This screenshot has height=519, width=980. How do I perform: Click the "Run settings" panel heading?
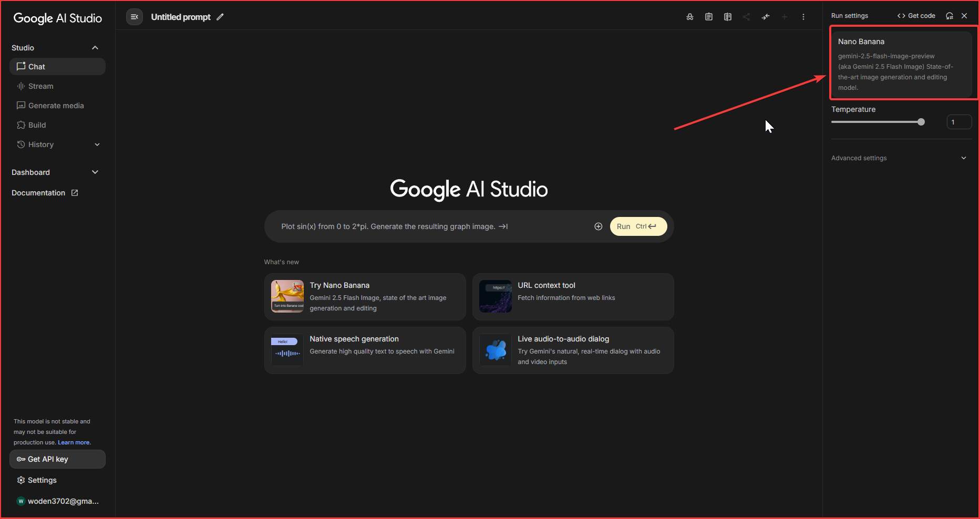pyautogui.click(x=850, y=16)
